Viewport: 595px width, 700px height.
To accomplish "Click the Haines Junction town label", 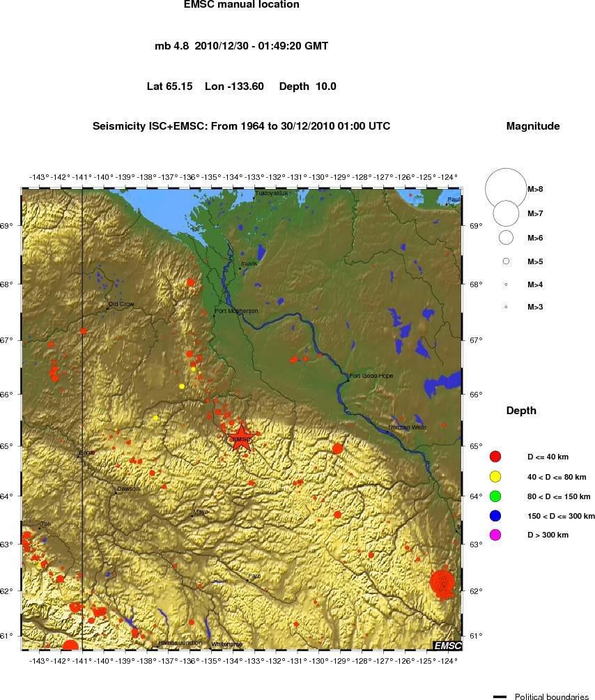I will [180, 642].
